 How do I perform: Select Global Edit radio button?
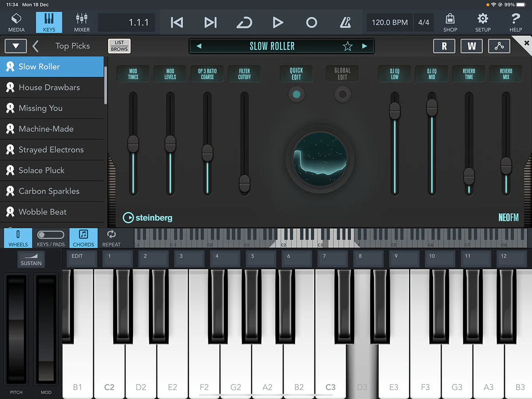(342, 94)
